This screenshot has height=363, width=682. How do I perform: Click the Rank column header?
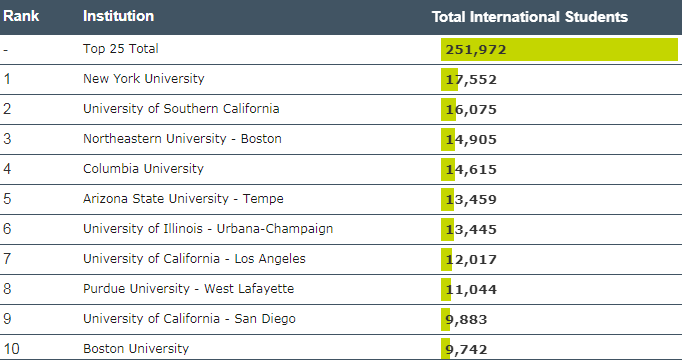pos(21,16)
